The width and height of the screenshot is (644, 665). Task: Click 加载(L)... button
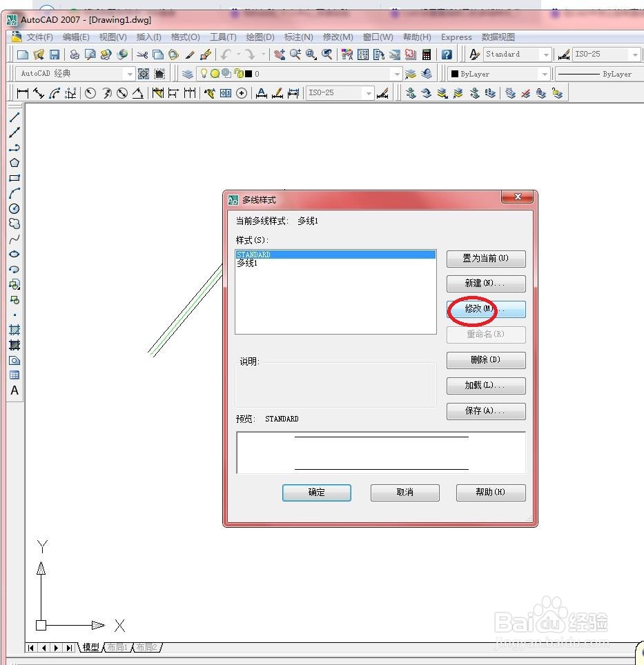(x=486, y=386)
